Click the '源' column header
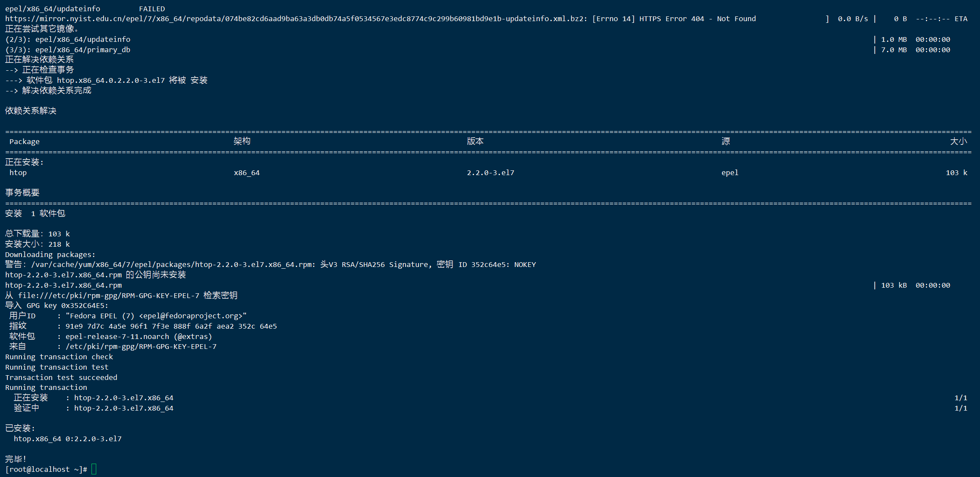 tap(726, 141)
